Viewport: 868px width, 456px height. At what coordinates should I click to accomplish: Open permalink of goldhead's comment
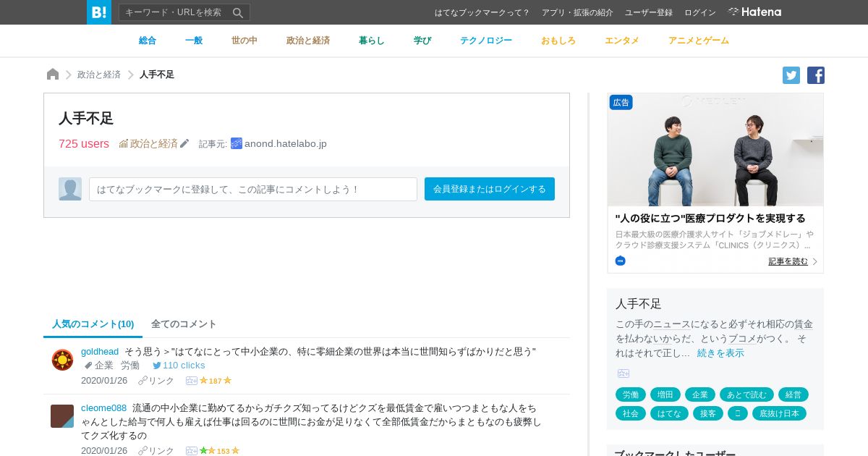pyautogui.click(x=156, y=381)
